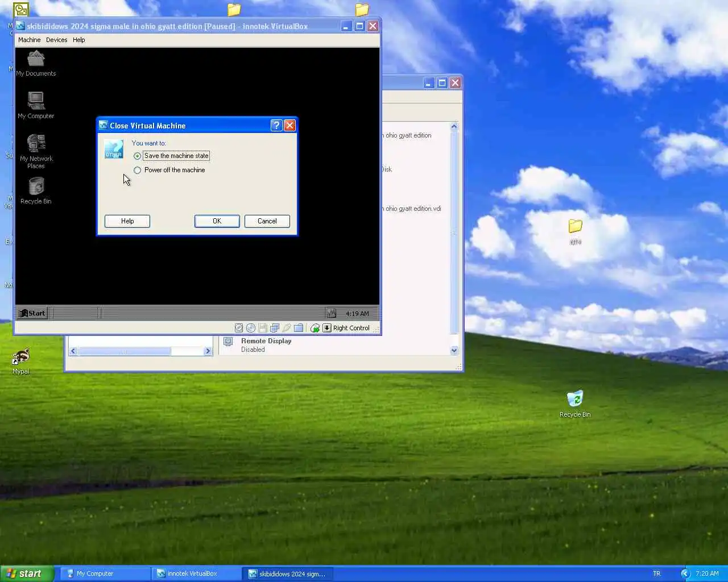Click the TR language indicator in the taskbar
This screenshot has height=582, width=728.
click(657, 573)
